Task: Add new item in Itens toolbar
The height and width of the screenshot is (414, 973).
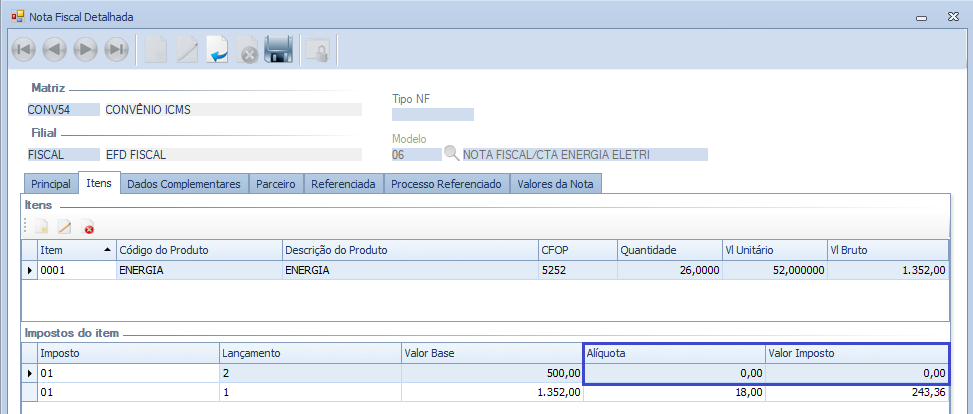Action: (41, 227)
